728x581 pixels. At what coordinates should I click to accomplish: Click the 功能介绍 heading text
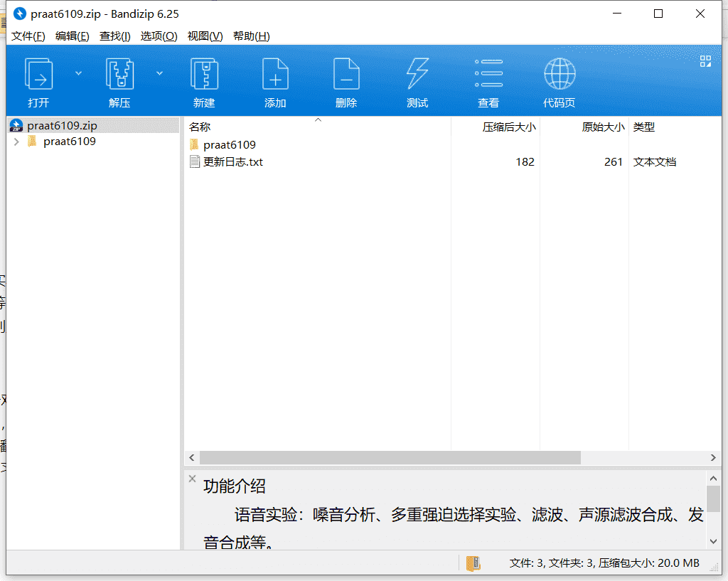[235, 486]
